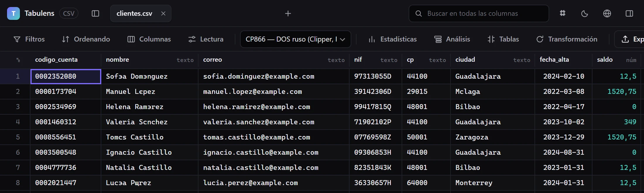
Task: Toggle the right side panel icon
Action: click(x=629, y=13)
